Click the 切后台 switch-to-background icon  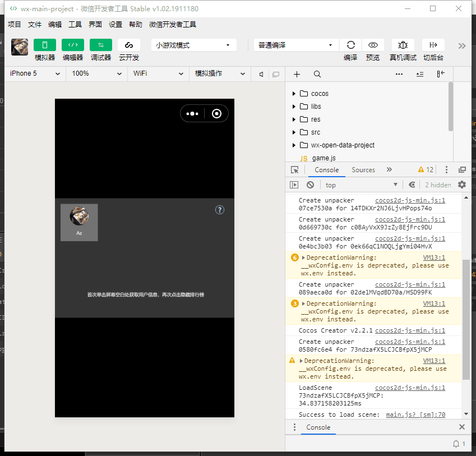pyautogui.click(x=433, y=45)
